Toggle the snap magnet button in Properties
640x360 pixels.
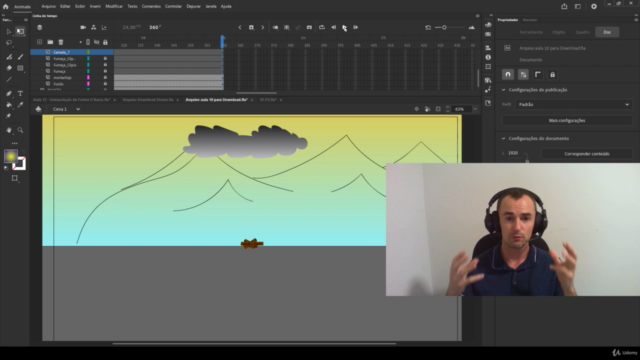click(508, 75)
